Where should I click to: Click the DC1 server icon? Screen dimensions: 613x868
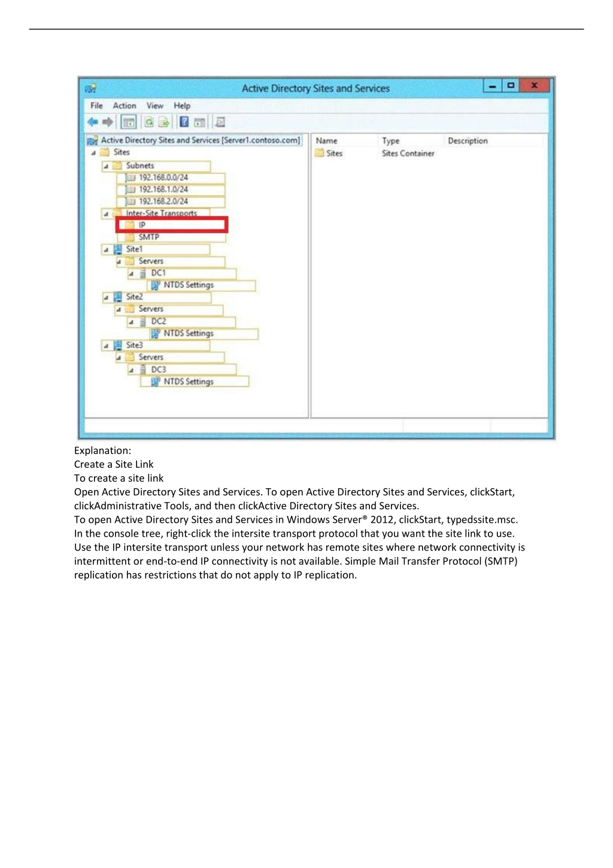tap(143, 273)
